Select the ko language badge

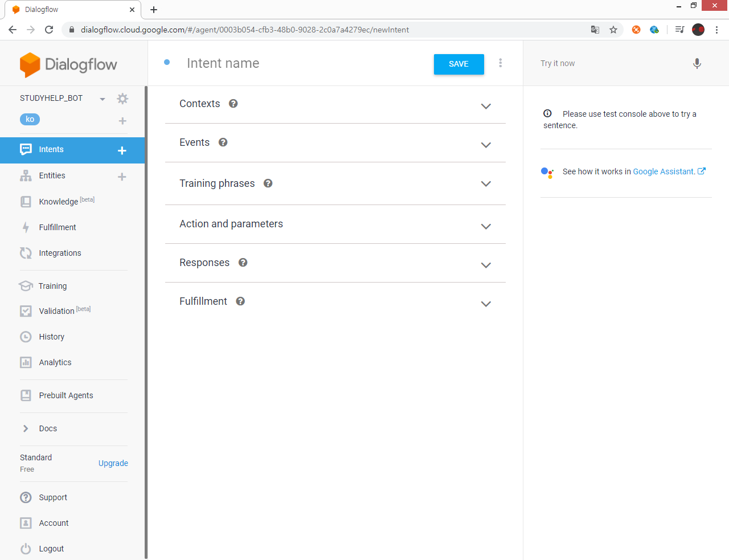30,119
